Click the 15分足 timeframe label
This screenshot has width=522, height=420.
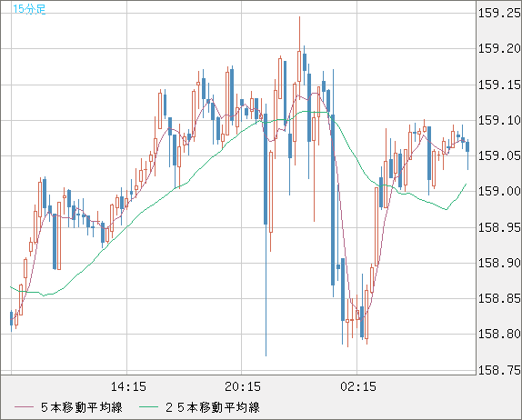click(x=29, y=9)
